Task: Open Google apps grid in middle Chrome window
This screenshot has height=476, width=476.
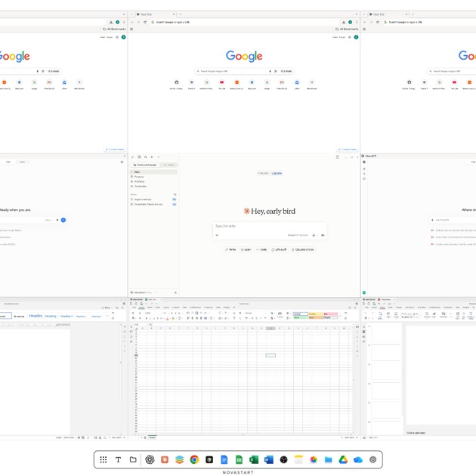Action: pyautogui.click(x=350, y=37)
